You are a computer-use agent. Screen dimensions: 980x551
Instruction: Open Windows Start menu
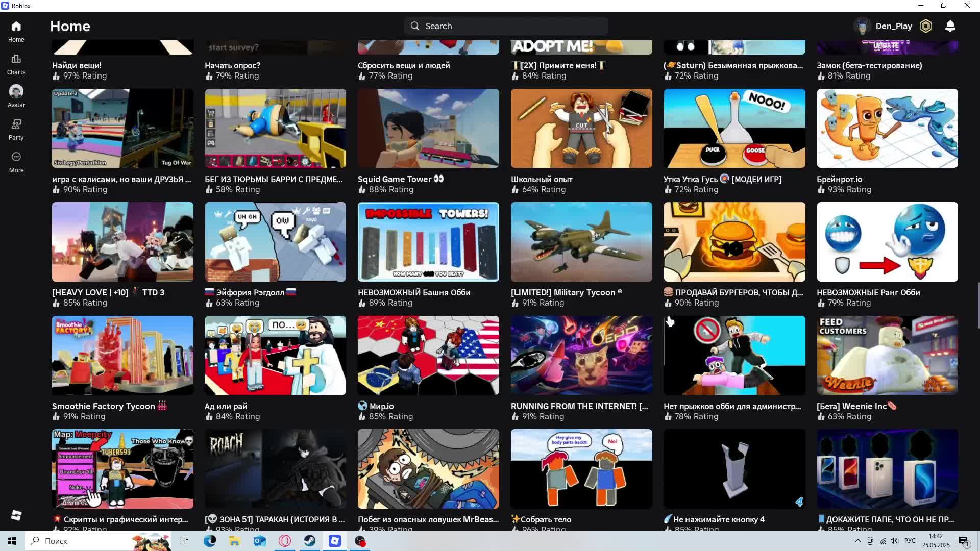[12, 541]
